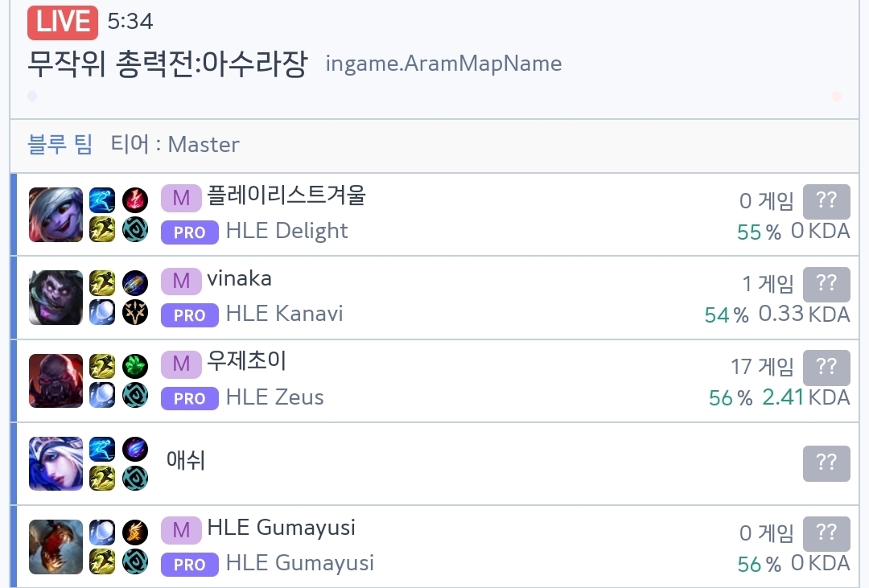Click the red keystone rune beside 플레이리스트겨울
The image size is (869, 588).
click(x=135, y=199)
